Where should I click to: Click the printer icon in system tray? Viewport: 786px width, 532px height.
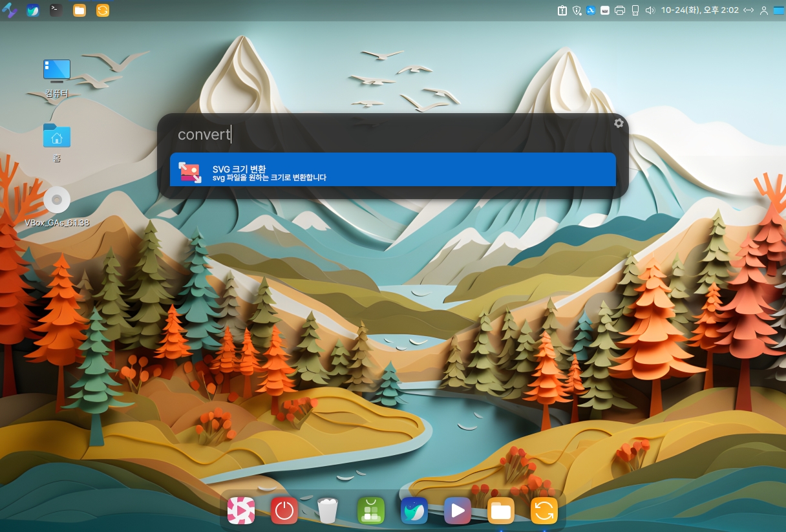[x=620, y=10]
